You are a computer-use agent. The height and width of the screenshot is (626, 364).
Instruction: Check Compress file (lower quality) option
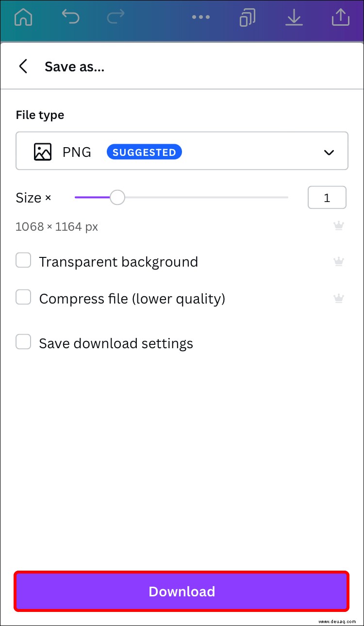pyautogui.click(x=23, y=297)
